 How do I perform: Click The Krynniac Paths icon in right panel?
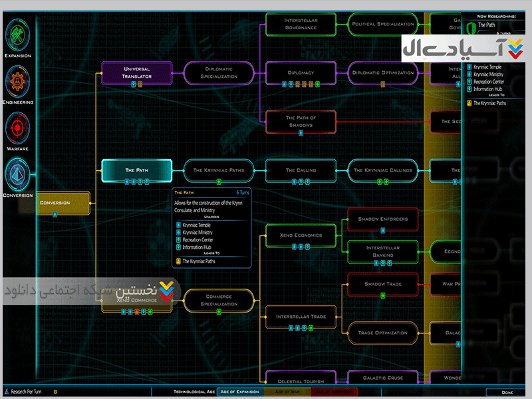tap(469, 103)
